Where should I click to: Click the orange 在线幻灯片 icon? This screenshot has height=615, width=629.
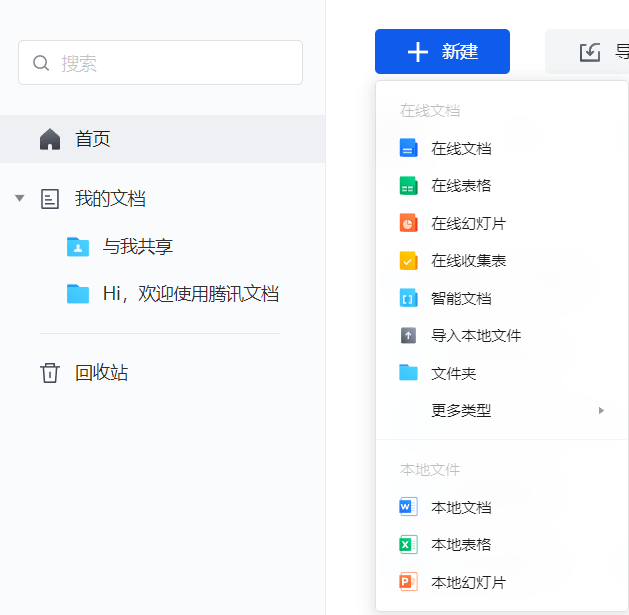(x=408, y=223)
